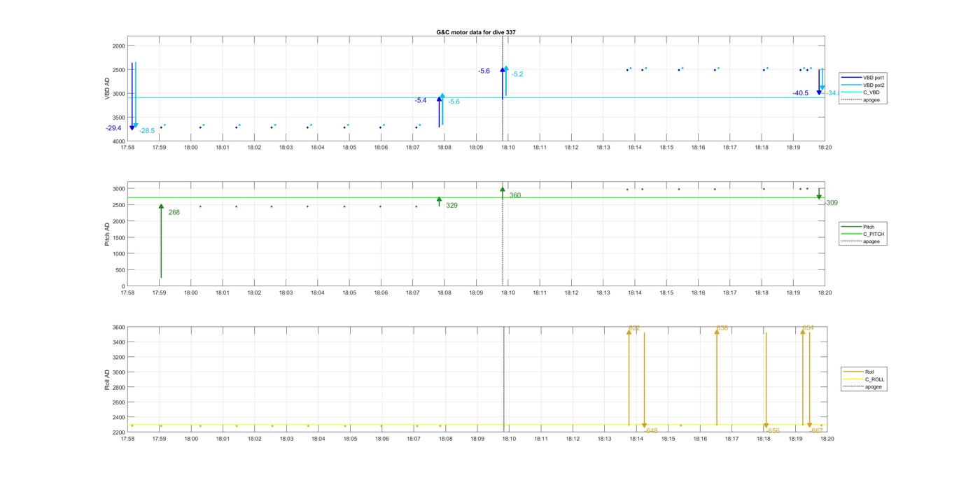The height and width of the screenshot is (485, 980).
Task: Click the 'Roll AD' y-axis label
Action: click(x=108, y=379)
